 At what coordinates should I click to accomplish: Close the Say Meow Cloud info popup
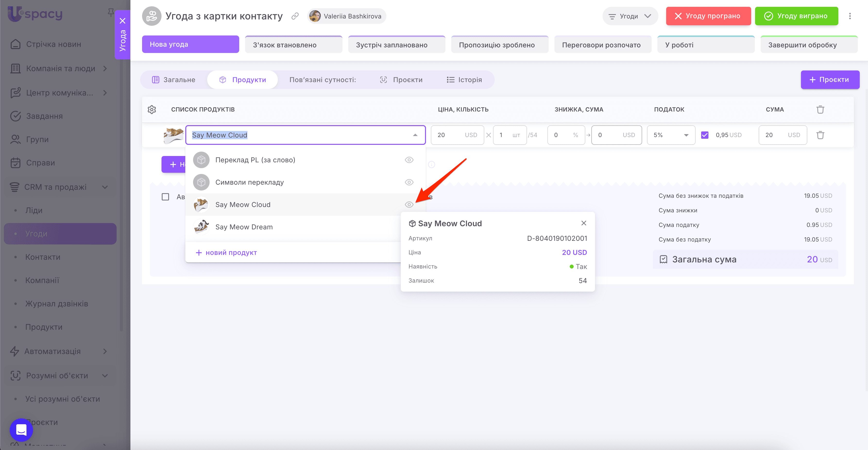[584, 223]
